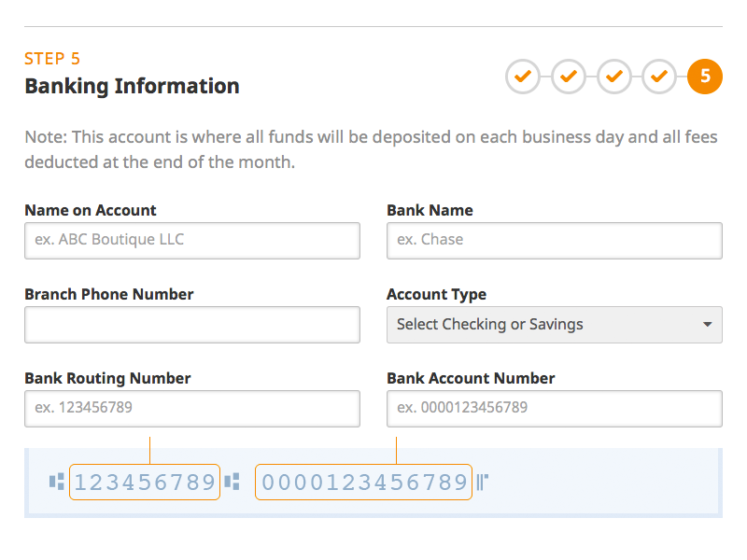Click into the Bank Name field
Viewport: 747px width, 560px height.
(x=554, y=240)
